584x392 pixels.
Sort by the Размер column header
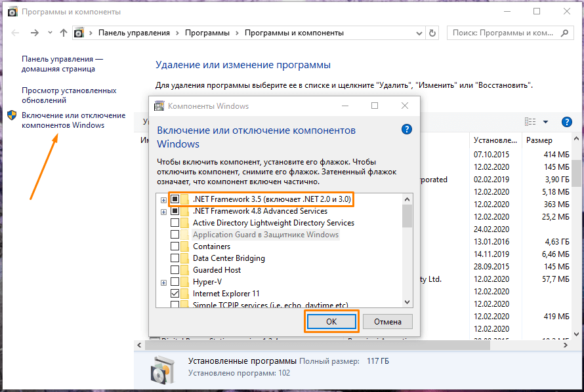[x=539, y=140]
